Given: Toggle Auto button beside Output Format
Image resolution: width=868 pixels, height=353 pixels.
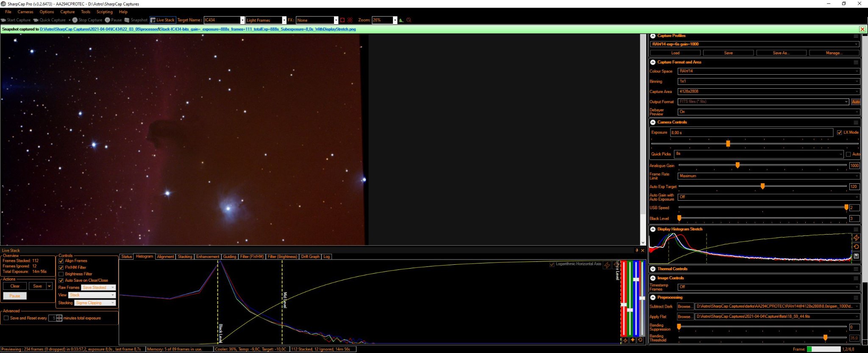Looking at the screenshot, I should pos(856,102).
